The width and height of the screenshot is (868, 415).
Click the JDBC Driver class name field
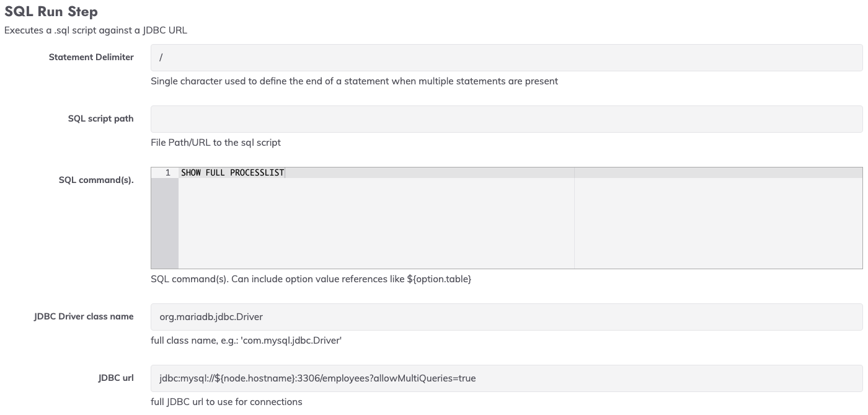[507, 316]
